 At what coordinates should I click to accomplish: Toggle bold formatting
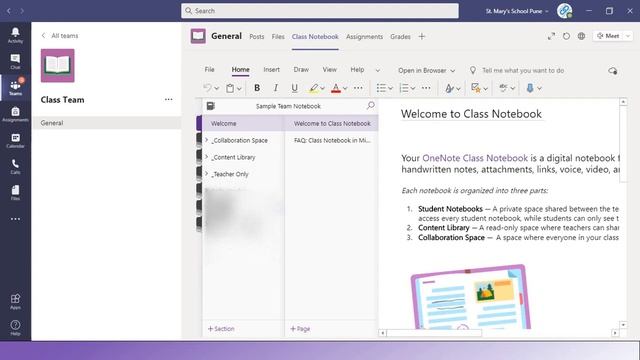(x=257, y=88)
